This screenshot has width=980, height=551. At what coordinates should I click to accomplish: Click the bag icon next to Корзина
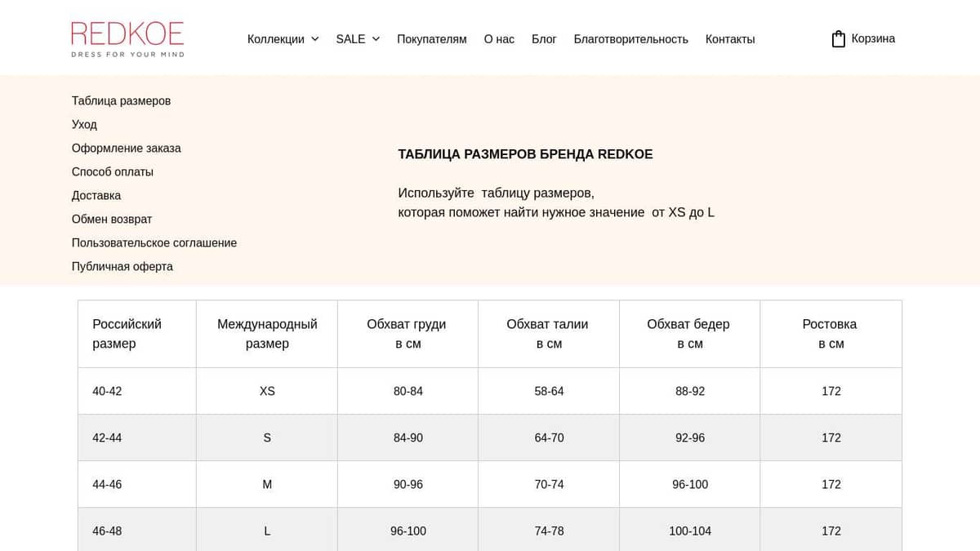(x=837, y=38)
